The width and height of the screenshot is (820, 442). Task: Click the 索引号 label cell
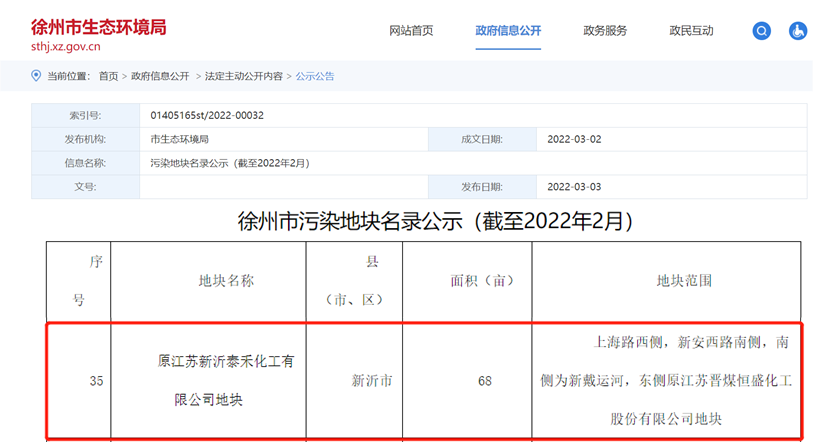pos(85,116)
